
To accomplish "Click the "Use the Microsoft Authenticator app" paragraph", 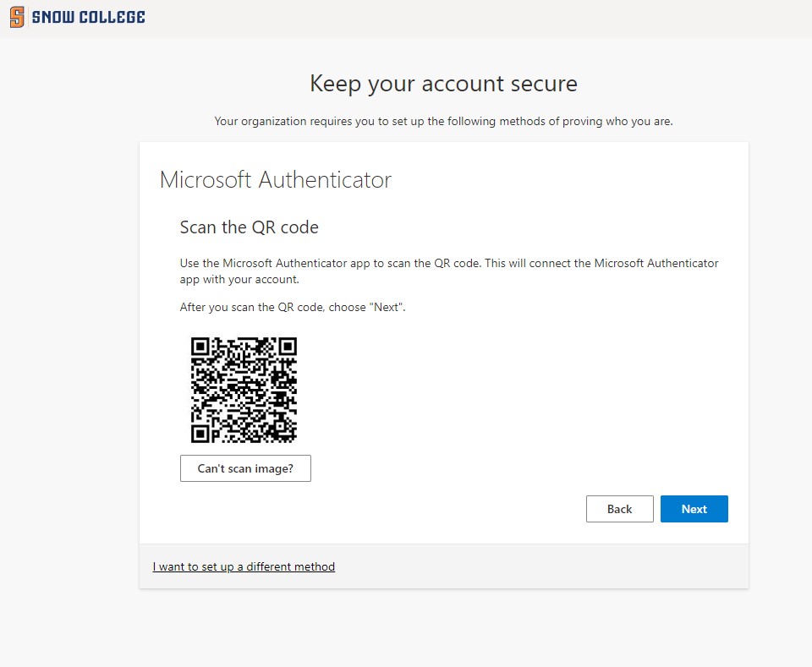I will click(x=448, y=271).
